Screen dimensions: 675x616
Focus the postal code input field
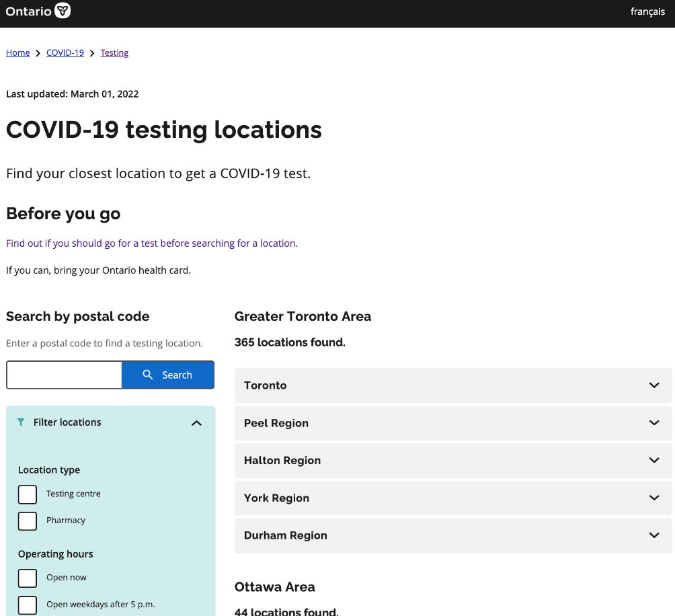[64, 375]
